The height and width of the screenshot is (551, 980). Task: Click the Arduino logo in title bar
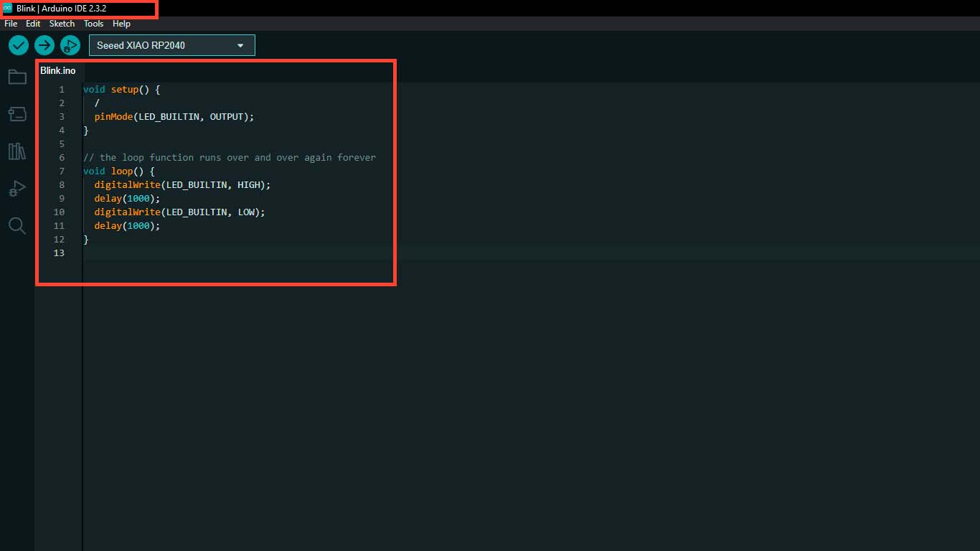[x=8, y=8]
